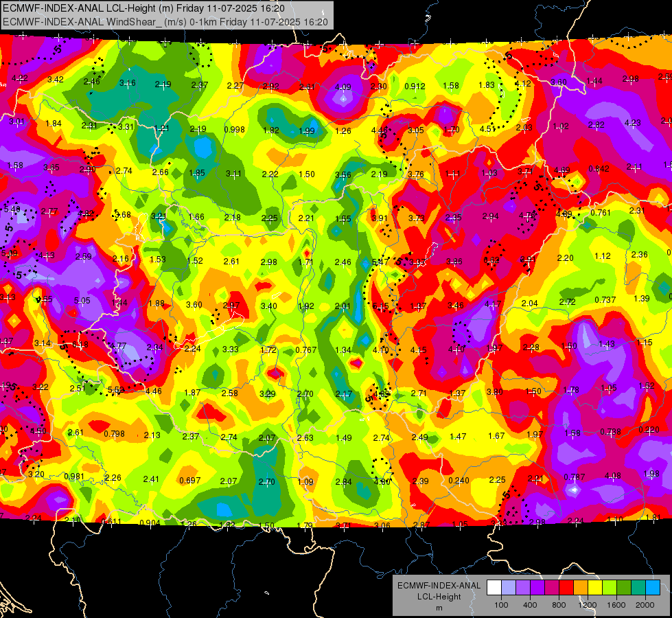Click the wind shear value 1.88

[x=157, y=304]
